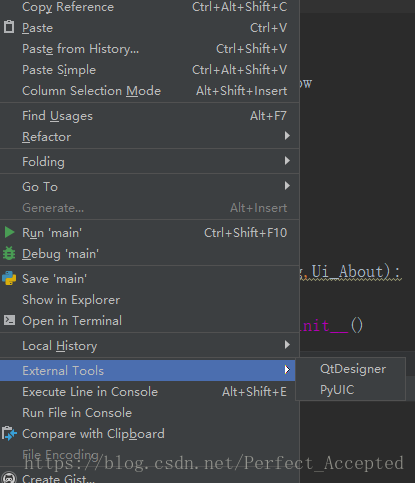
Task: Select Paste Simple
Action: coord(149,70)
